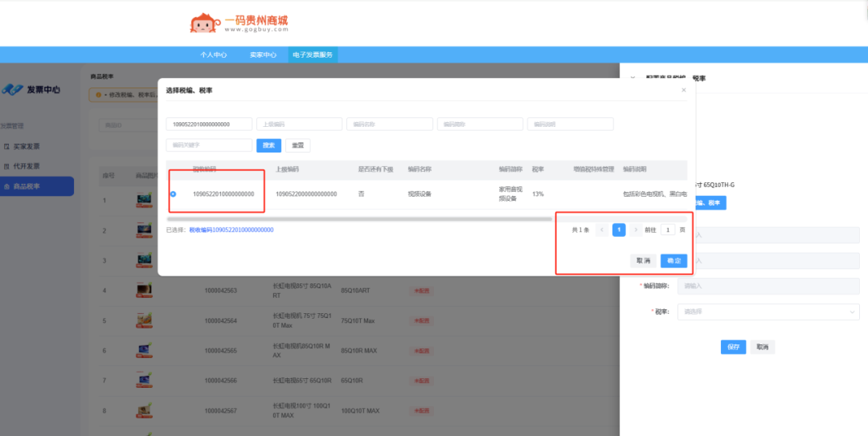Click product ID 1000042565
The height and width of the screenshot is (436, 868).
coord(220,351)
